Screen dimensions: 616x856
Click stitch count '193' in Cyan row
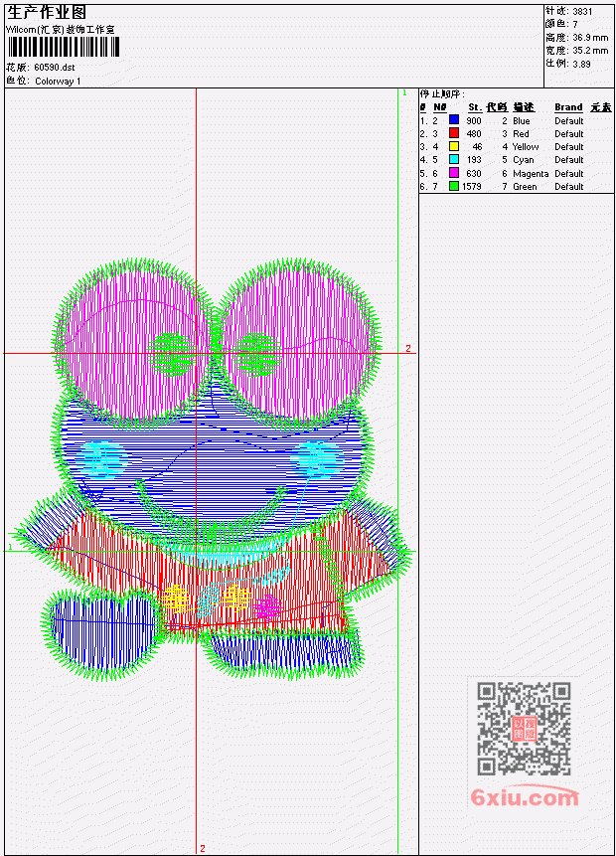pos(474,160)
